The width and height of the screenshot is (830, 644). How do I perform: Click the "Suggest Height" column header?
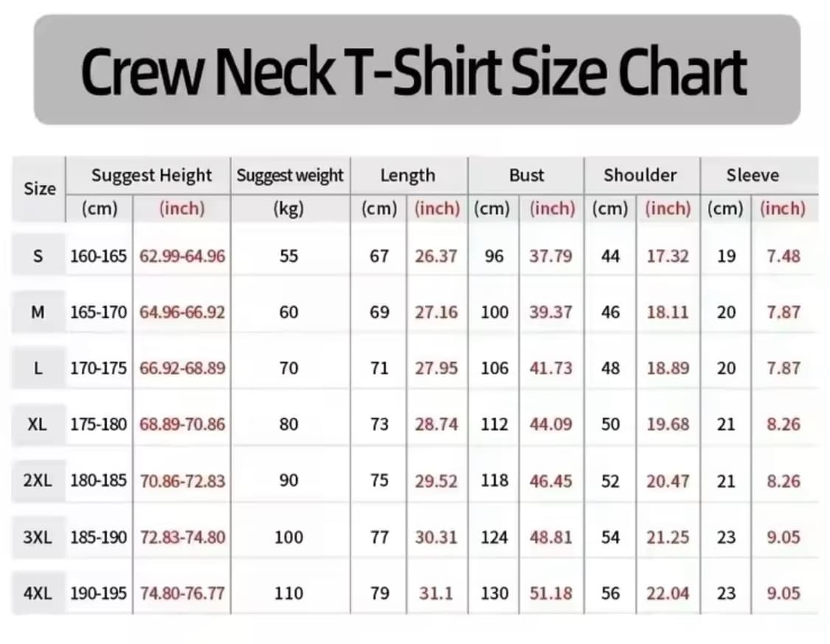click(151, 176)
